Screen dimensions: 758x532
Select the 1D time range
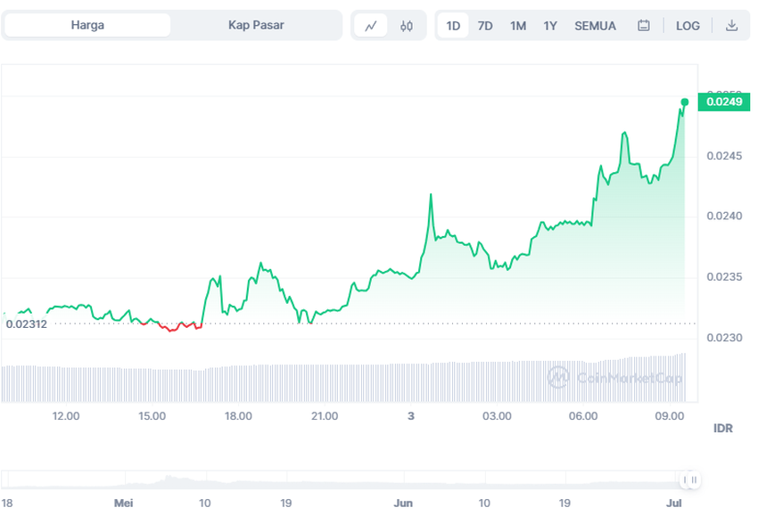(453, 26)
